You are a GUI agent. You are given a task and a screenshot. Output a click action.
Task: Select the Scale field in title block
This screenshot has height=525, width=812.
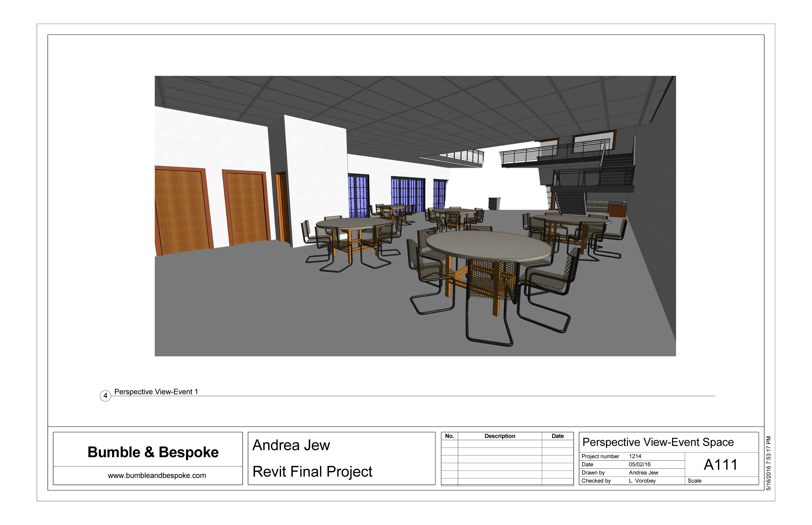point(694,481)
